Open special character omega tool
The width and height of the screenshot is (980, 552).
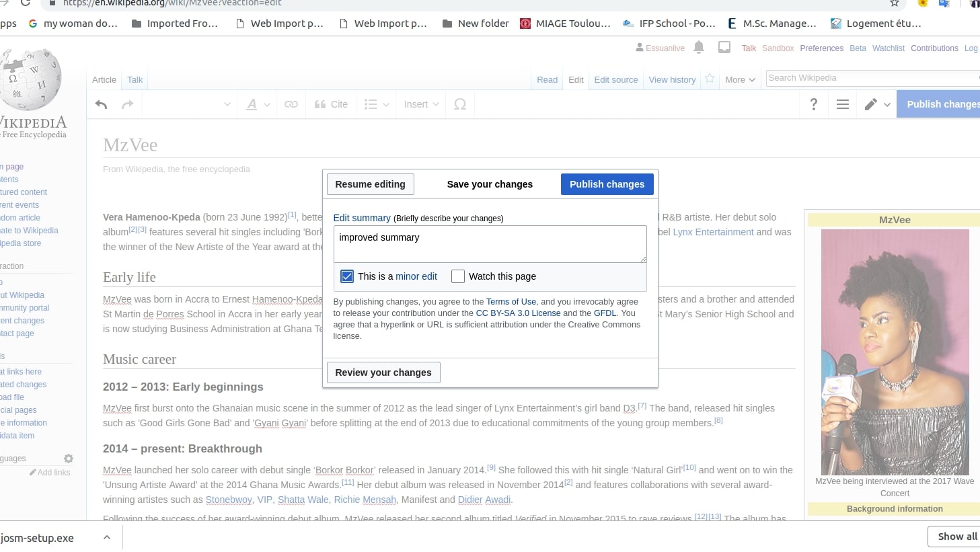[460, 104]
